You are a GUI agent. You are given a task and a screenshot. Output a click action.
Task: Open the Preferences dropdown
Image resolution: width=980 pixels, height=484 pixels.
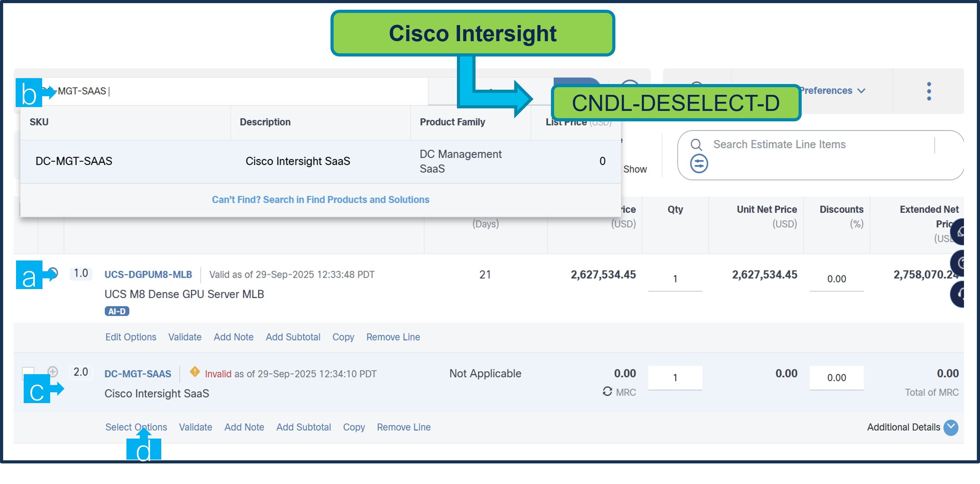click(x=832, y=91)
